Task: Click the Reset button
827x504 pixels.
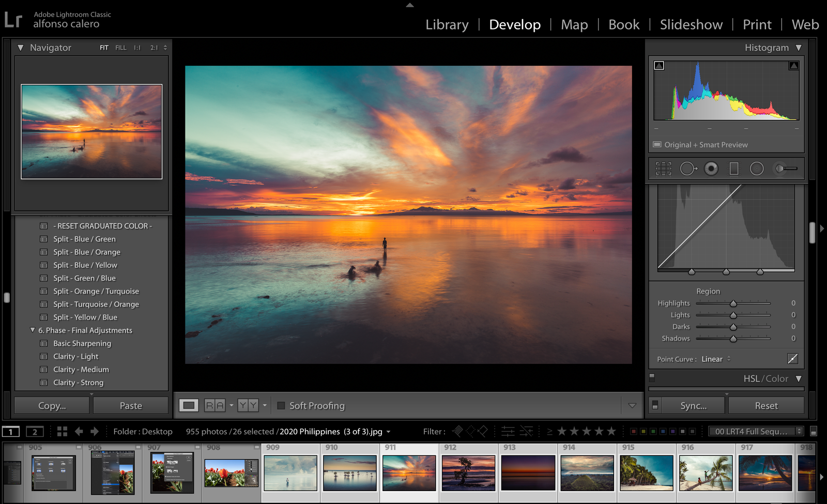Action: [x=765, y=405]
